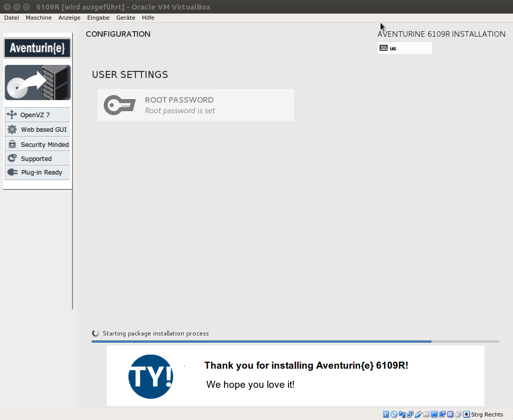Click the Strg Rechts host key label
513x420 pixels.
[x=487, y=414]
